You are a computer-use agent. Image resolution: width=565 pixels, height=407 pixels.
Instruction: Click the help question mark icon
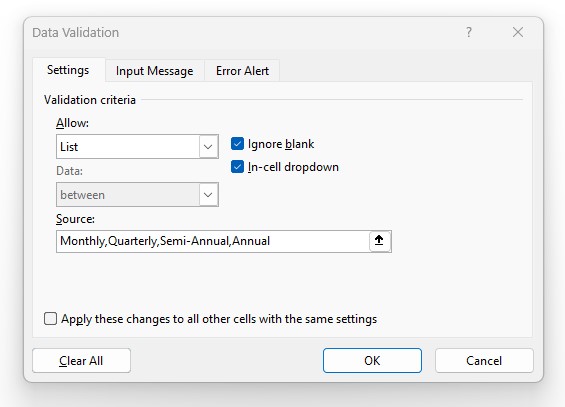(x=468, y=32)
